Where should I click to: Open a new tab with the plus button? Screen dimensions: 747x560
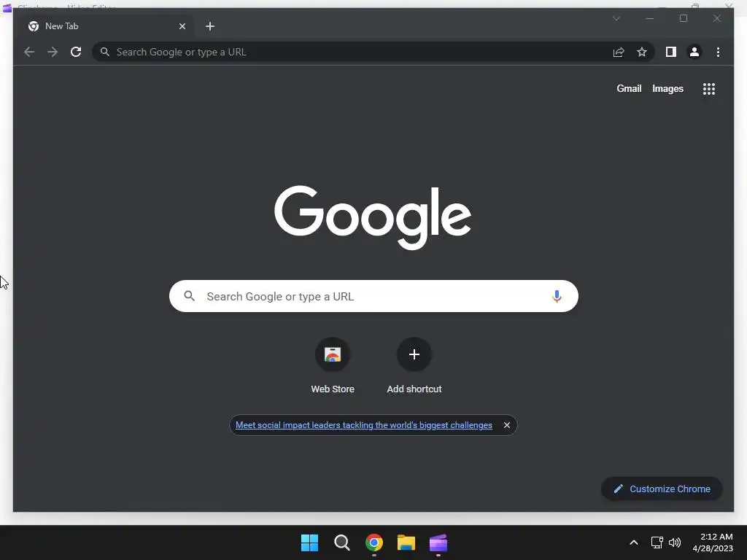pyautogui.click(x=210, y=26)
